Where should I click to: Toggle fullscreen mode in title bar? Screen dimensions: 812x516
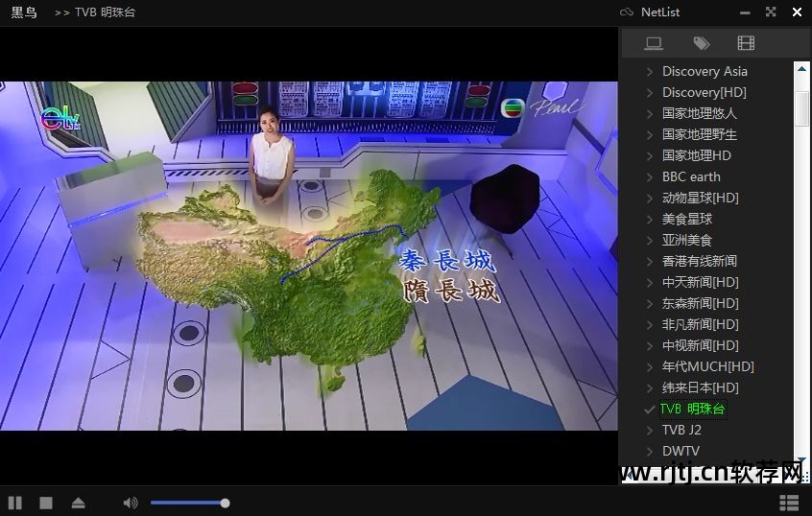771,12
